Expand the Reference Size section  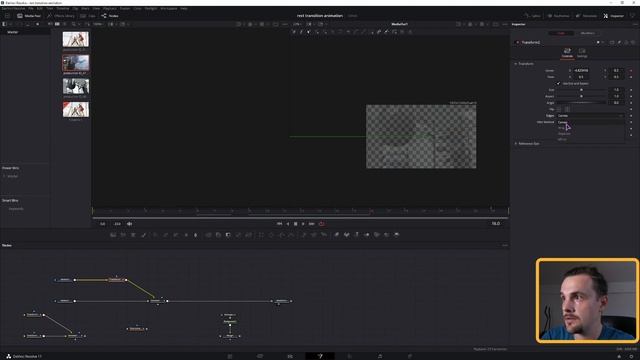[516, 144]
